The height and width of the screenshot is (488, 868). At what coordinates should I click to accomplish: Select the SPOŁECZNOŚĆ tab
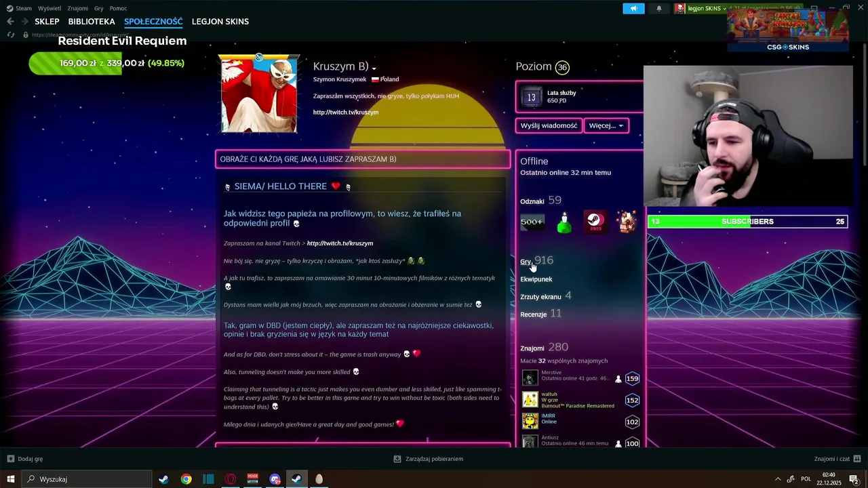[x=153, y=22]
